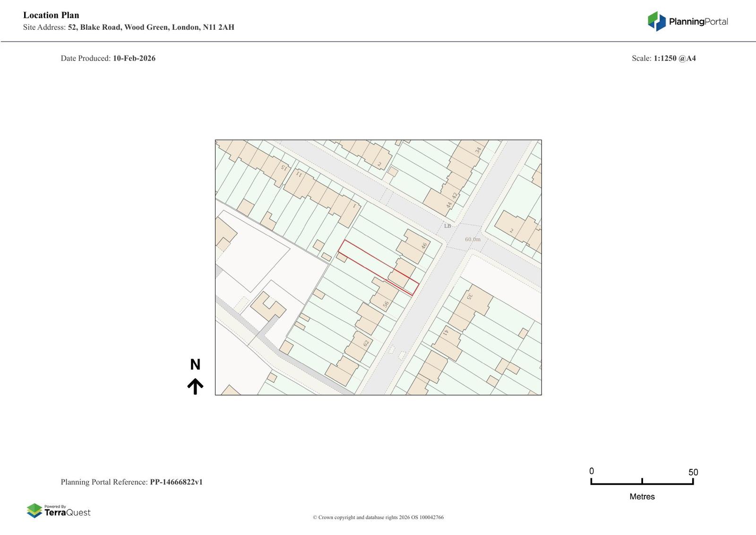Image resolution: width=756 pixels, height=535 pixels.
Task: Click house number 46 on the map
Action: coord(424,246)
